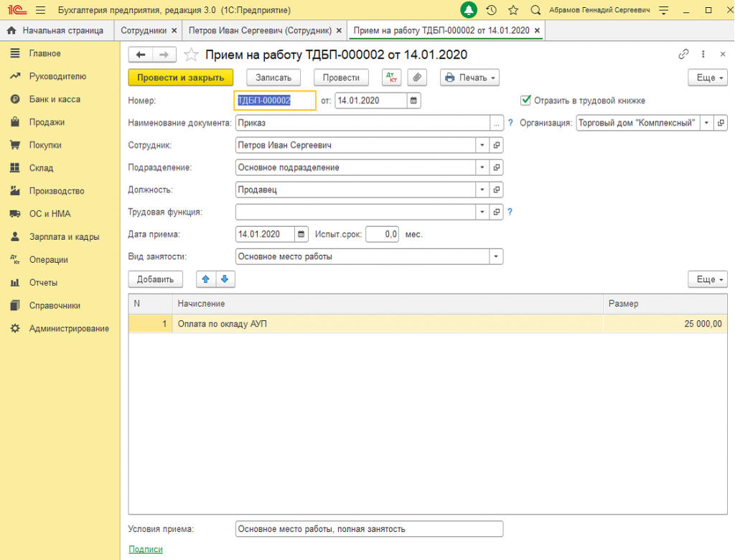
Task: Open Организация record with open icon
Action: (x=721, y=123)
